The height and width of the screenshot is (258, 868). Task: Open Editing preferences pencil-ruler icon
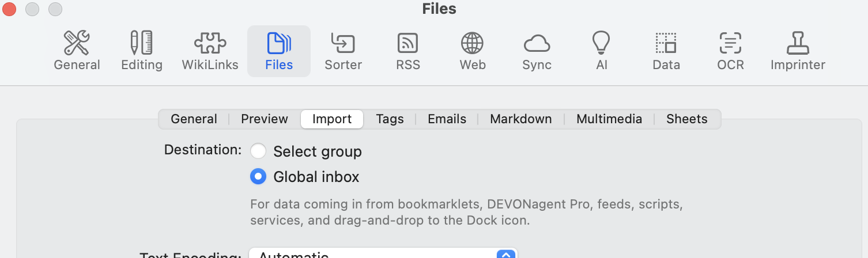coord(141,51)
